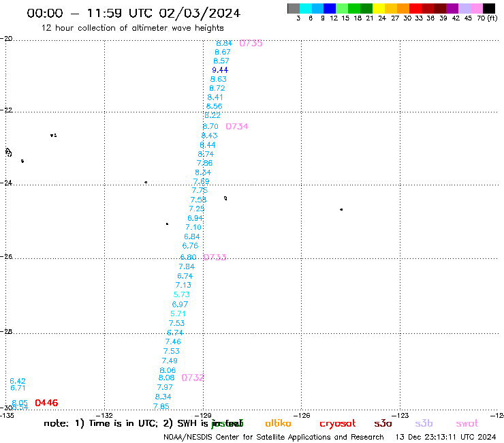The height and width of the screenshot is (443, 504).
Task: Select the cyan 5.71 wave height value
Action: click(178, 314)
